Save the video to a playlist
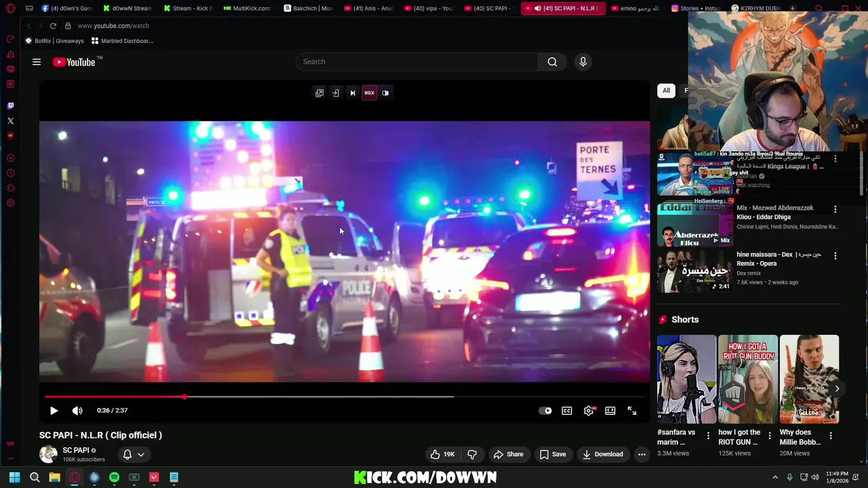868x488 pixels. click(553, 454)
